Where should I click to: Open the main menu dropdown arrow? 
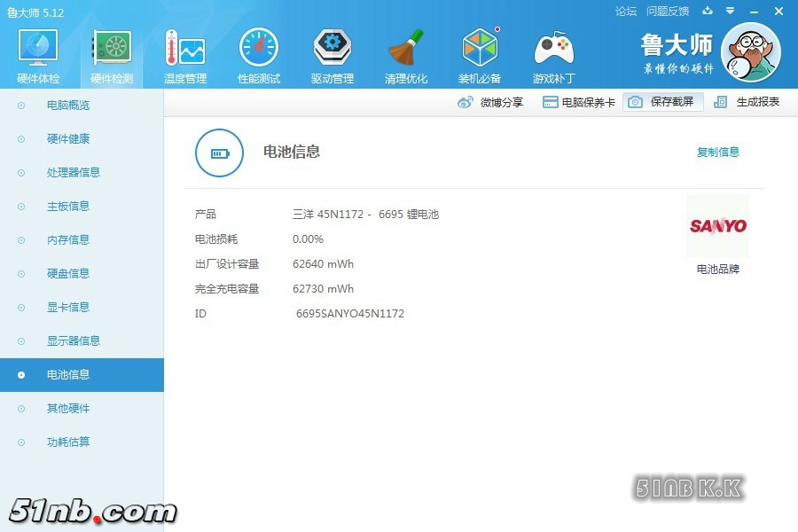(x=729, y=12)
